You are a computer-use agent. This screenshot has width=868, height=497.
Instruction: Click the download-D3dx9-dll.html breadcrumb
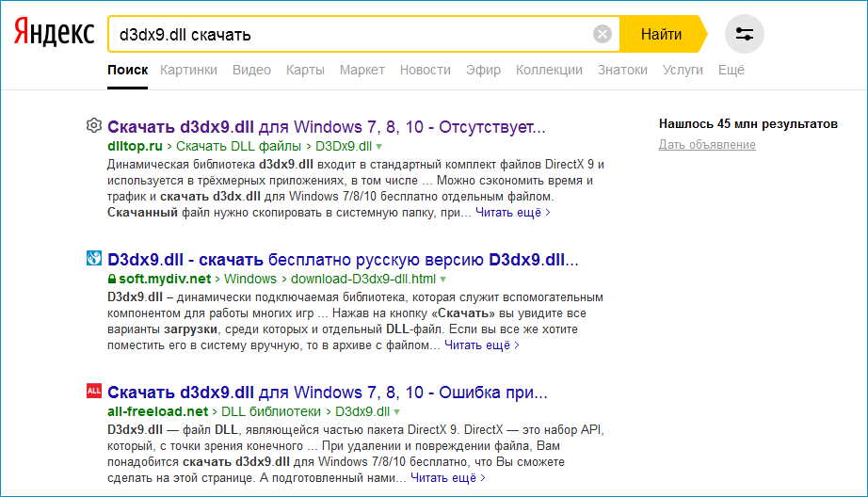[x=363, y=279]
